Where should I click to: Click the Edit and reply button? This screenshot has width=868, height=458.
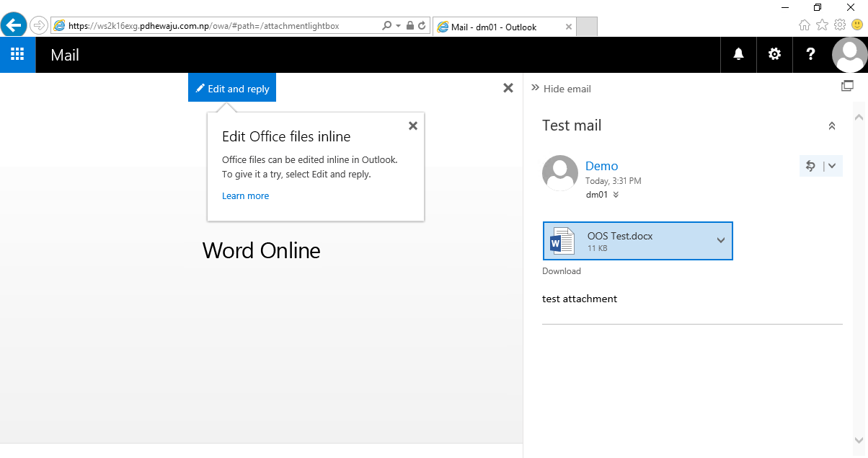232,88
